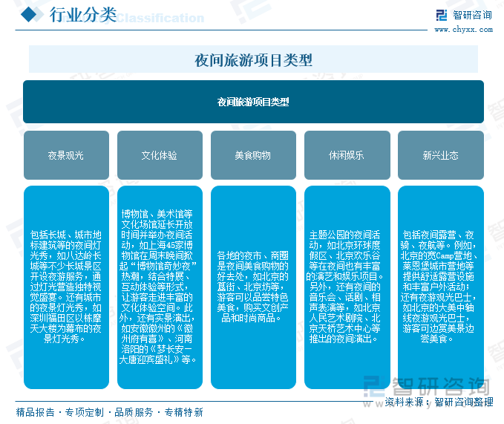504x424 pixels.
Task: Click the 夜间旅游项目类型 title in light banner
Action: coord(253,60)
